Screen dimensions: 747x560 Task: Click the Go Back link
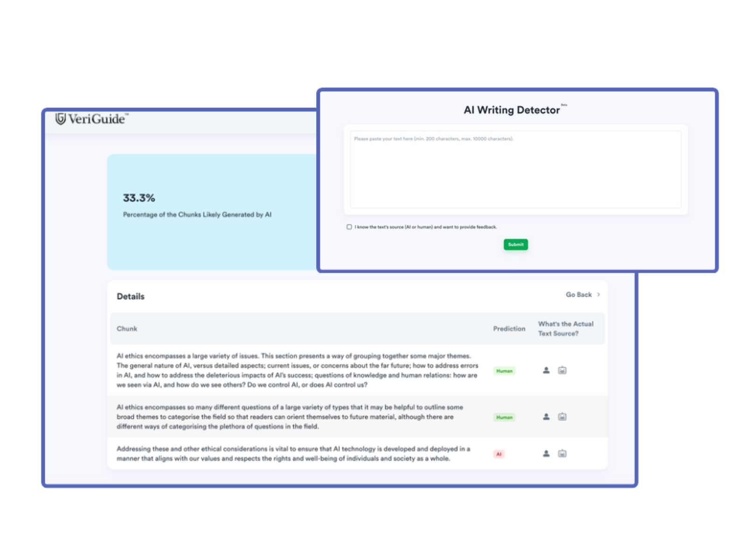578,294
